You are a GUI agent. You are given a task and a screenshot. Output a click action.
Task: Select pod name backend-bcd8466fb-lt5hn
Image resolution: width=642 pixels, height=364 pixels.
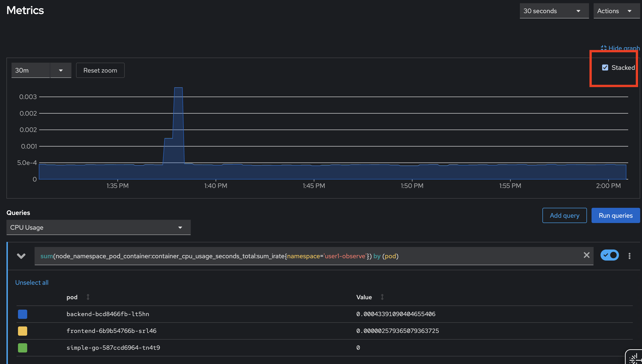click(108, 314)
